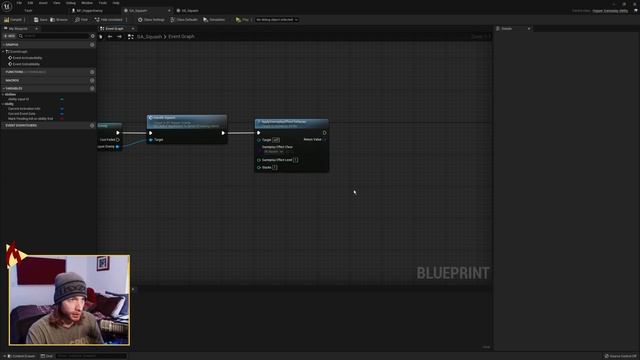Screen dimensions: 640x360
Task: Open the Help menu
Action: tap(116, 3)
